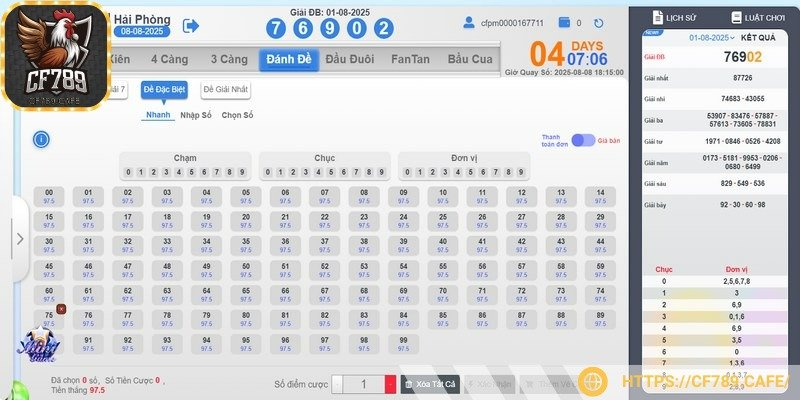The width and height of the screenshot is (800, 400).
Task: Open the 01-08-2025 results date dropdown
Action: tap(711, 38)
